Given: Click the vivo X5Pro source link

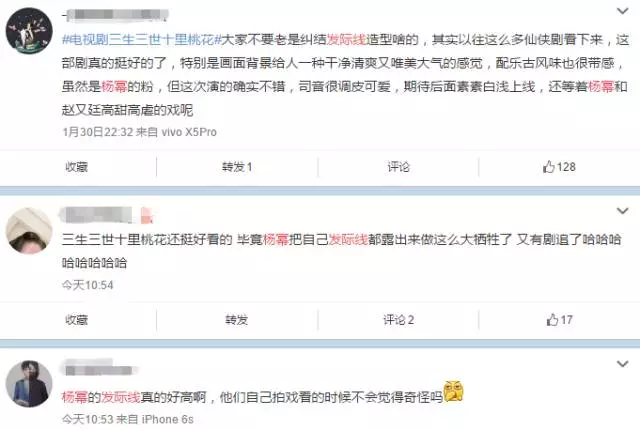Looking at the screenshot, I should (189, 132).
